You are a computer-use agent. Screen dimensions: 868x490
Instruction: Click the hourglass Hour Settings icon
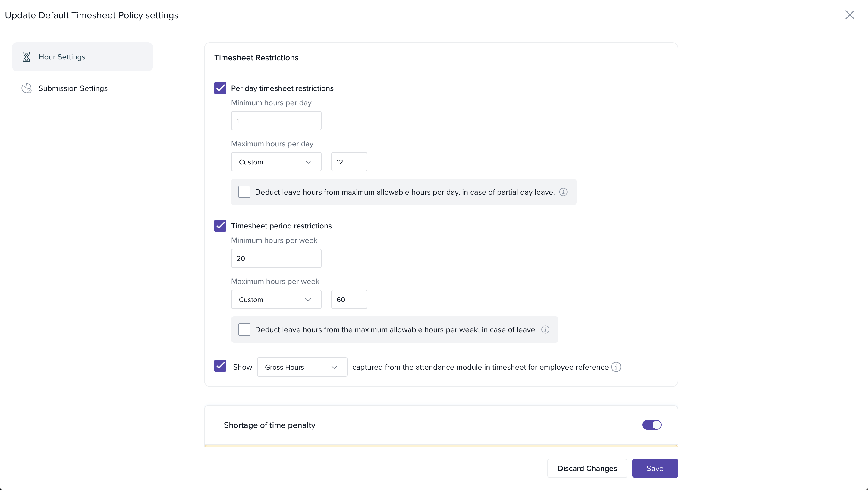pos(26,57)
